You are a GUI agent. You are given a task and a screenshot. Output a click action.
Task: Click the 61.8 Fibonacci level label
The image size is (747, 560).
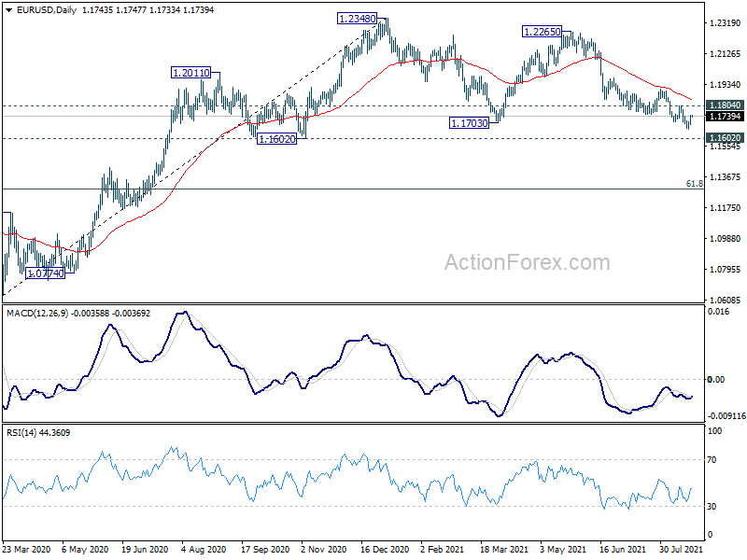click(x=694, y=183)
